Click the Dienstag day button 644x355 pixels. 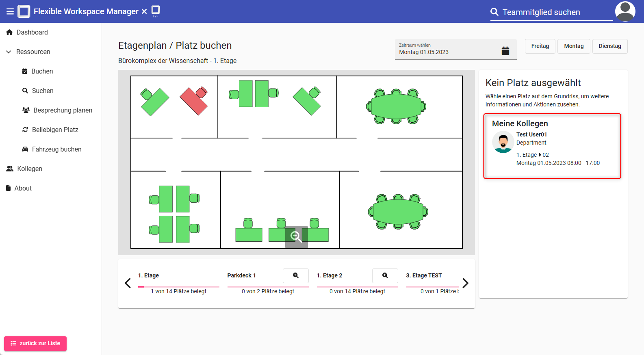pyautogui.click(x=609, y=46)
